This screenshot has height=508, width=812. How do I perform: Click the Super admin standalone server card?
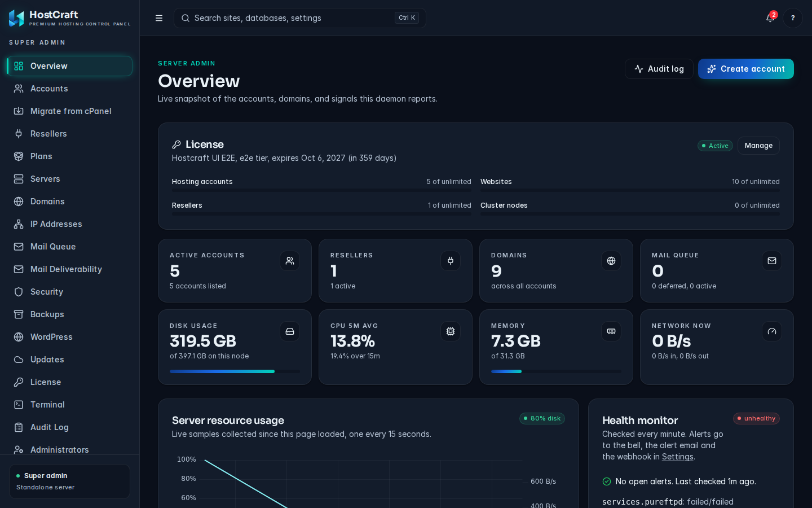[69, 481]
